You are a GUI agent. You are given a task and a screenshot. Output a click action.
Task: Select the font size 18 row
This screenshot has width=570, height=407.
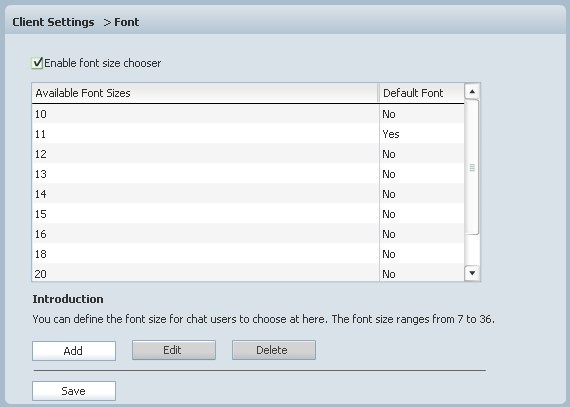coord(248,254)
